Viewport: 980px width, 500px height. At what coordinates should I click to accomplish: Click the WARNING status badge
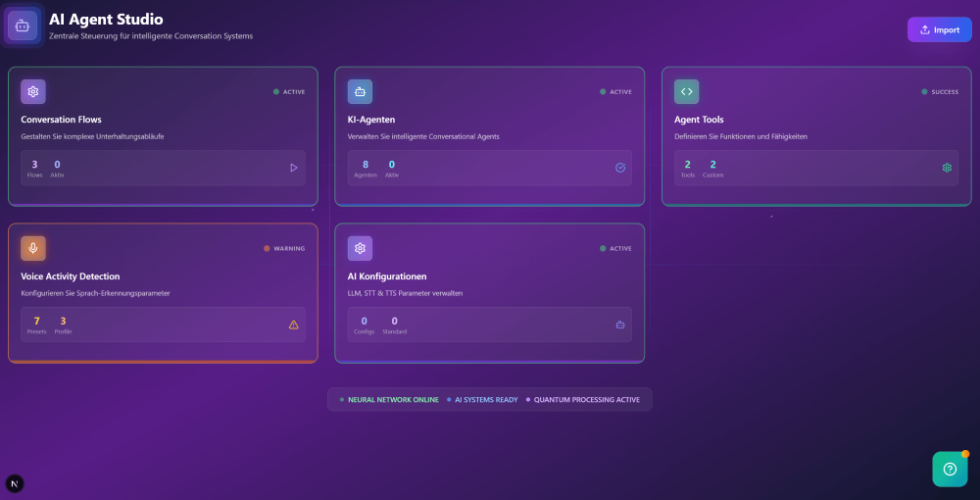pyautogui.click(x=284, y=248)
